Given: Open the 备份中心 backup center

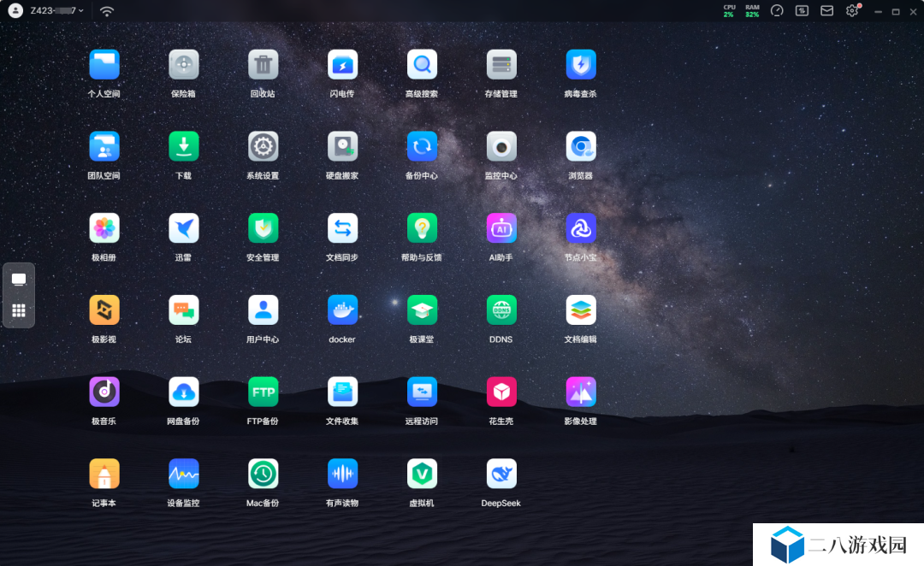Looking at the screenshot, I should pyautogui.click(x=422, y=147).
